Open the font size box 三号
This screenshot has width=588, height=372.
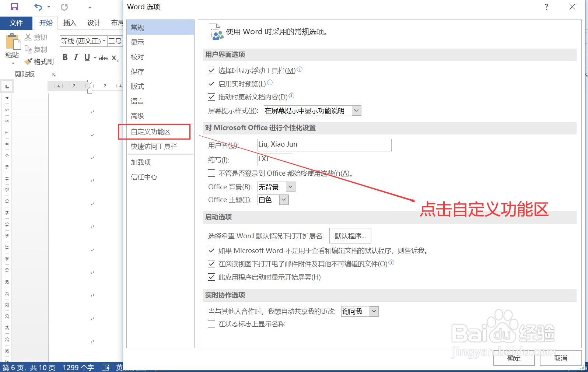pos(115,41)
